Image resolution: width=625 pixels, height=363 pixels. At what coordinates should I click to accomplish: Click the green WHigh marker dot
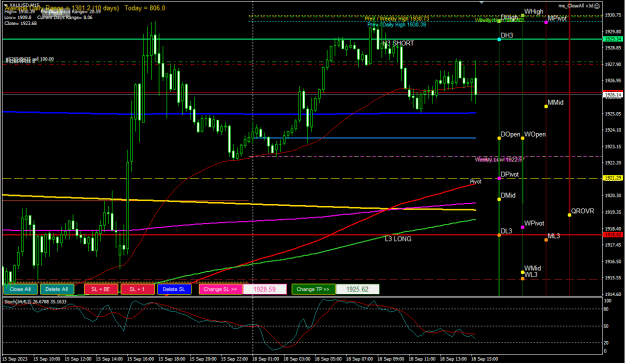click(x=523, y=16)
